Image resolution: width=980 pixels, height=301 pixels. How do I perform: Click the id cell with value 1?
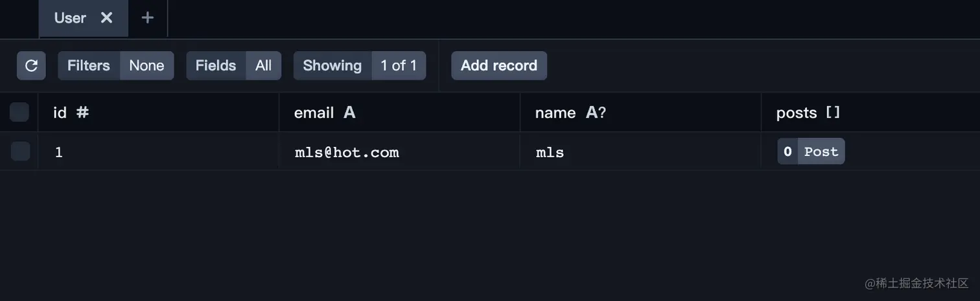point(58,153)
